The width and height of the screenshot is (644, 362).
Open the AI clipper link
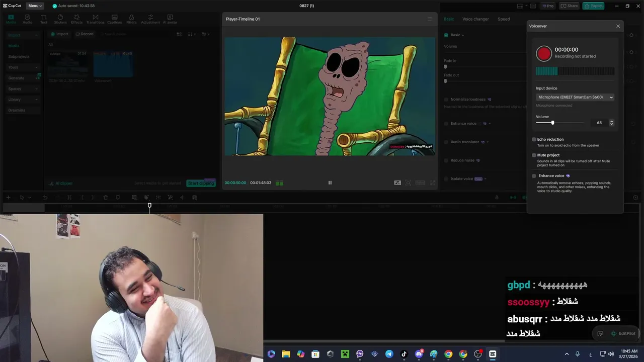(x=61, y=184)
